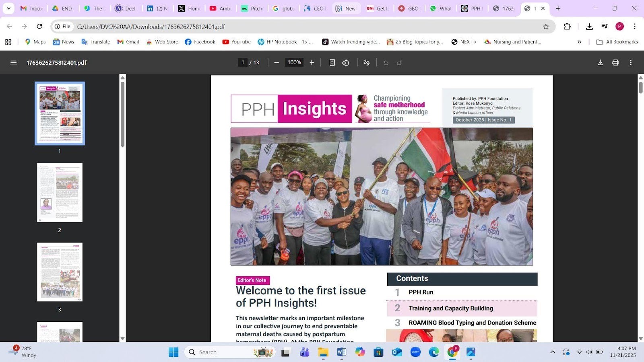
Task: Open the PDF viewer more actions menu
Action: (x=631, y=63)
